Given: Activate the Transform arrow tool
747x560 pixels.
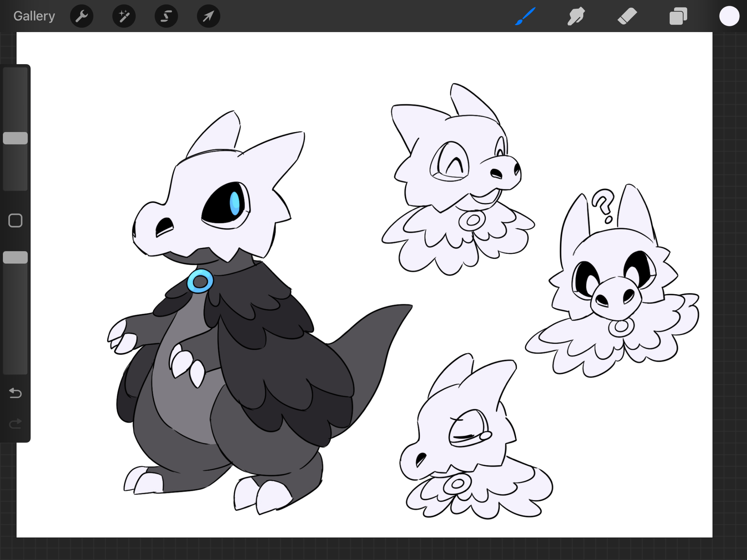Looking at the screenshot, I should [x=208, y=16].
